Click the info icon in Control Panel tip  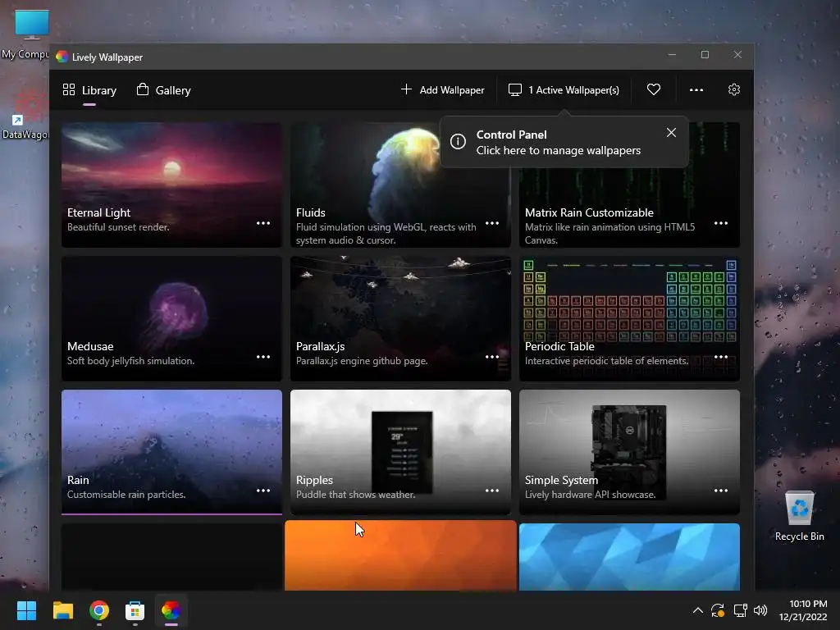point(458,141)
